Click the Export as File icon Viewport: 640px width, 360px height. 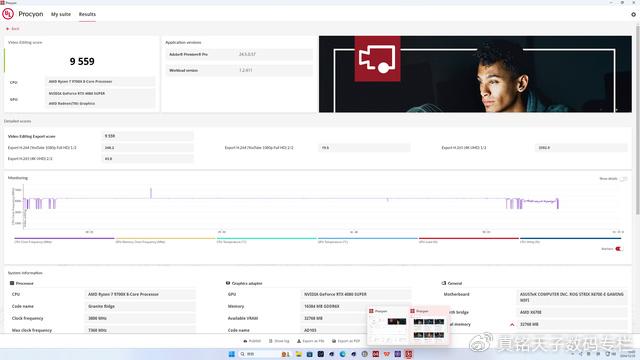click(299, 341)
